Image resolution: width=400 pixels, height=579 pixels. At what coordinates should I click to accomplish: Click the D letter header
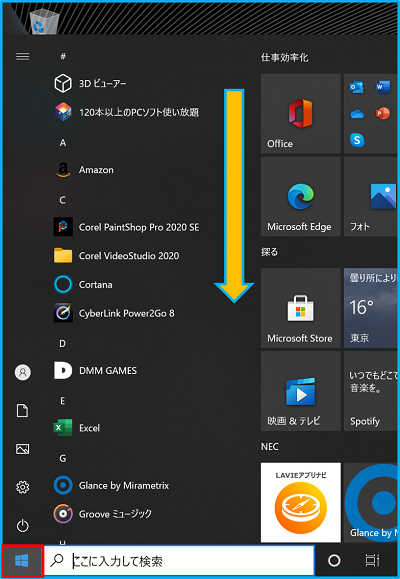point(62,343)
